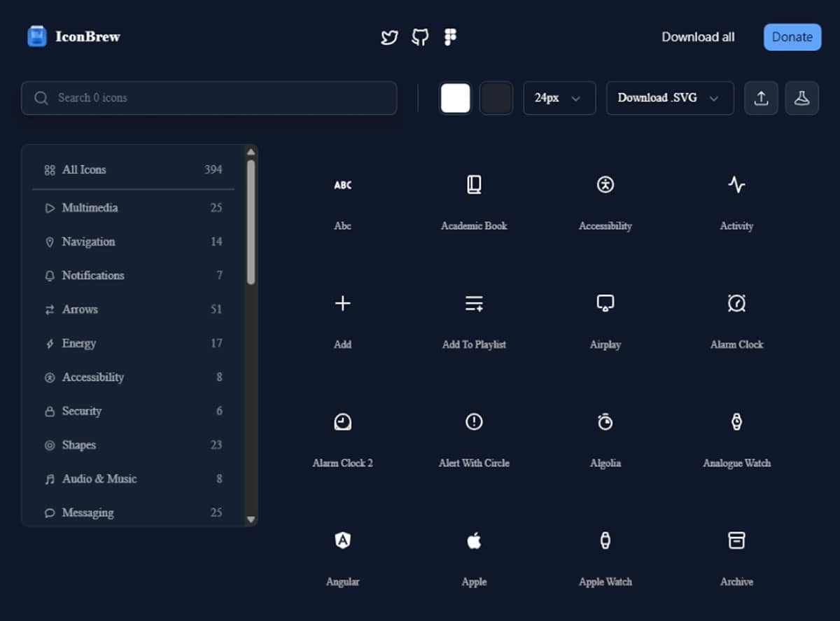Select the Angular icon
840x621 pixels.
342,540
